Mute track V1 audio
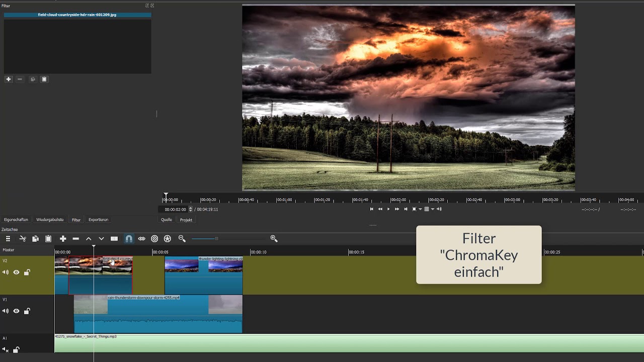644x362 pixels. coord(6,311)
